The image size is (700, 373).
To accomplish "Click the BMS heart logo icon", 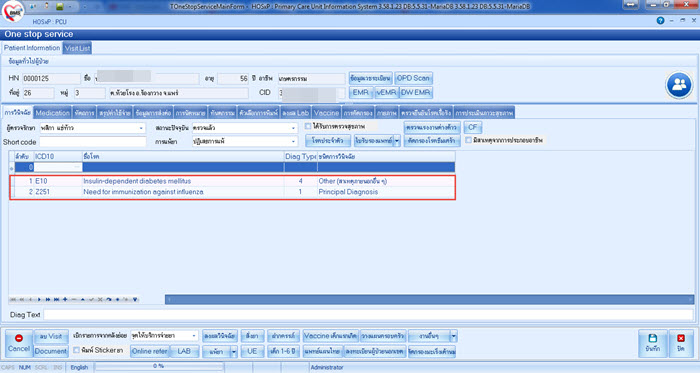I will tap(12, 12).
